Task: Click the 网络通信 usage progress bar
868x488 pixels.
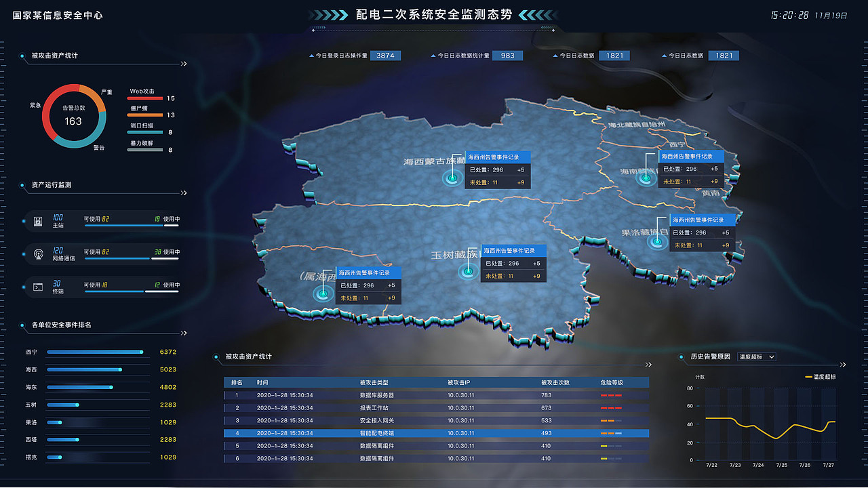Action: [x=132, y=258]
